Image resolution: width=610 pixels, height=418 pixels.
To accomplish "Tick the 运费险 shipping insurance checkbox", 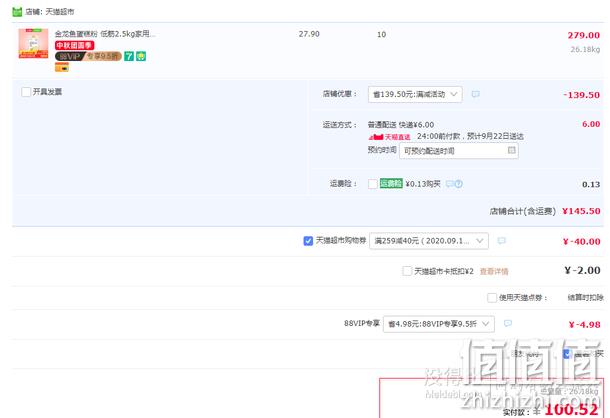I will tap(373, 184).
